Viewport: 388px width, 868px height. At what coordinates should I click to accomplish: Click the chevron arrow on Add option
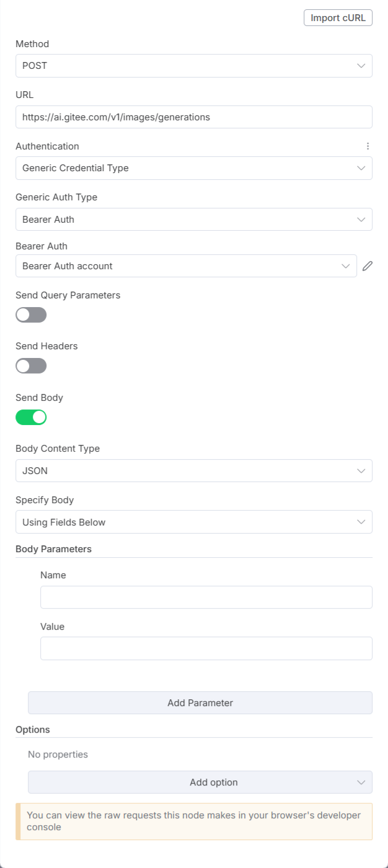click(x=361, y=782)
